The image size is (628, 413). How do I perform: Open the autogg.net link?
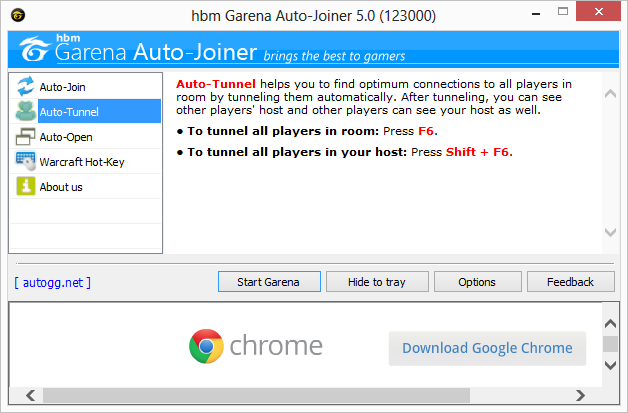[x=52, y=283]
